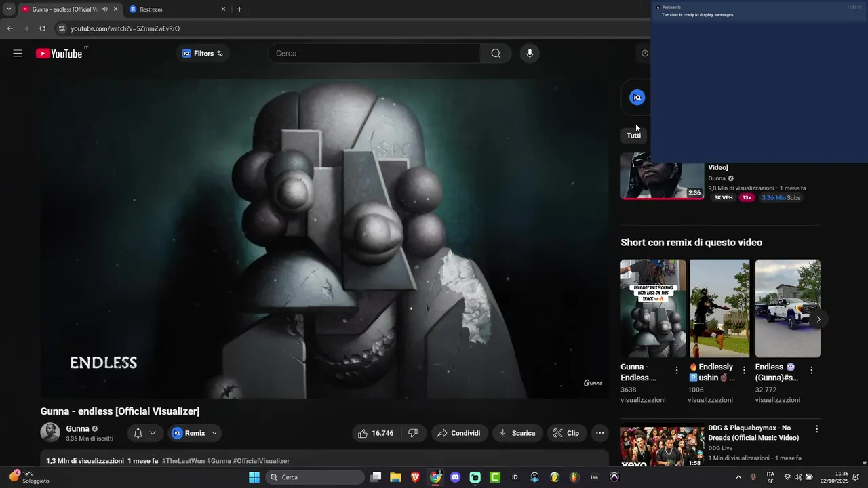868x488 pixels.
Task: Open the YouTube hamburger guide menu
Action: [x=18, y=54]
